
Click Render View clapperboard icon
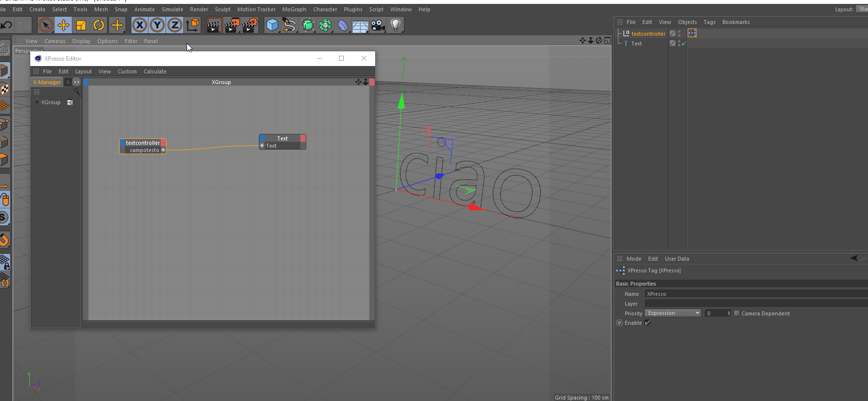[214, 25]
